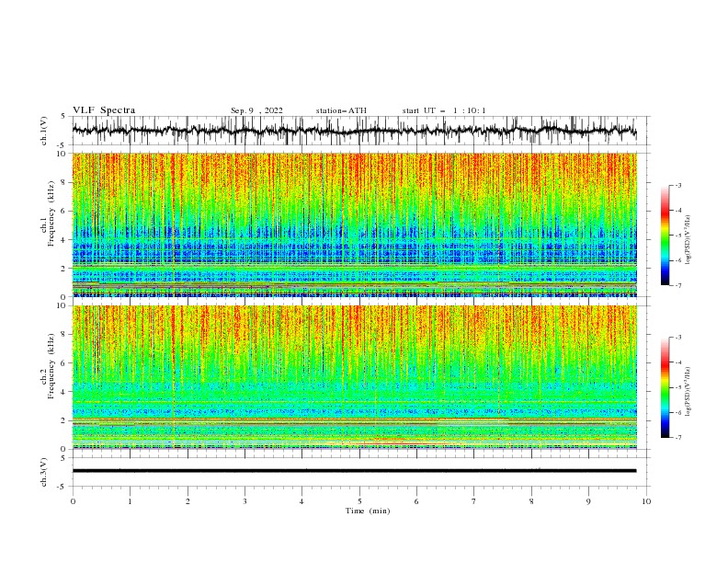Click the "ch.1(V)" waveform axis label
The height and width of the screenshot is (563, 728).
(44, 131)
